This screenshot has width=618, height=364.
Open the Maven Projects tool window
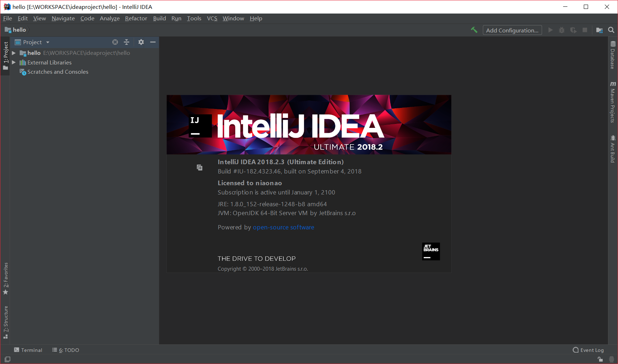[613, 102]
